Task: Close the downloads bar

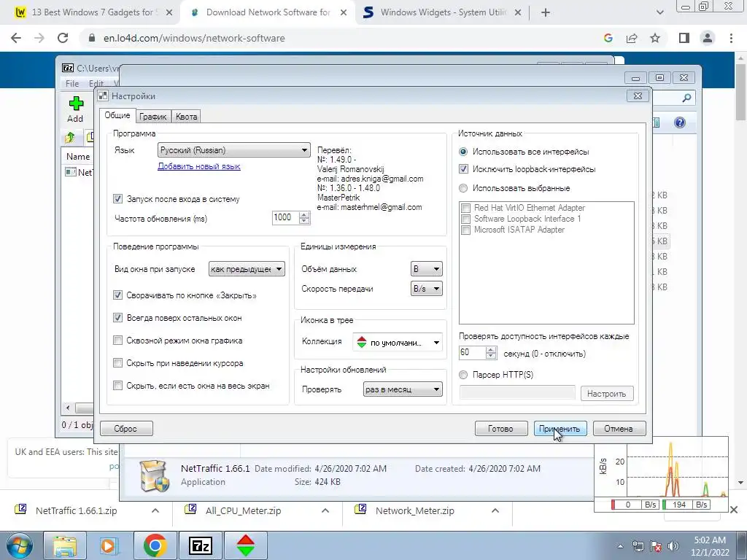Action: pos(734,510)
